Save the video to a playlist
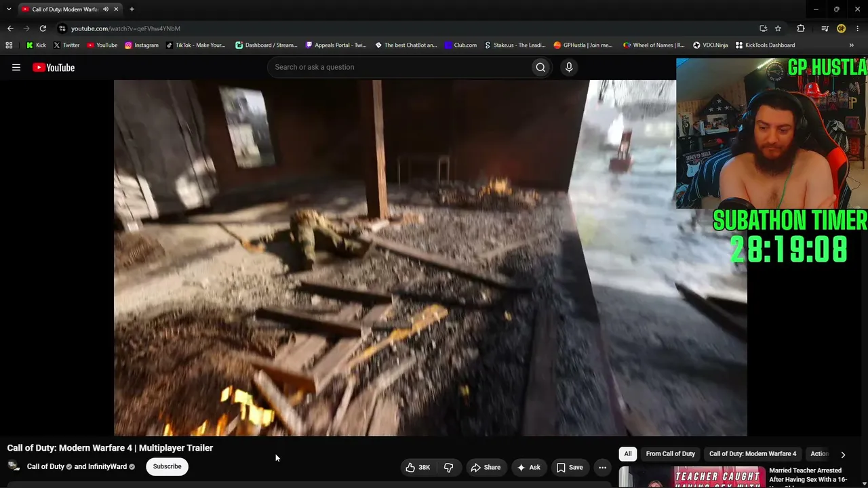Viewport: 868px width, 488px height. (570, 467)
